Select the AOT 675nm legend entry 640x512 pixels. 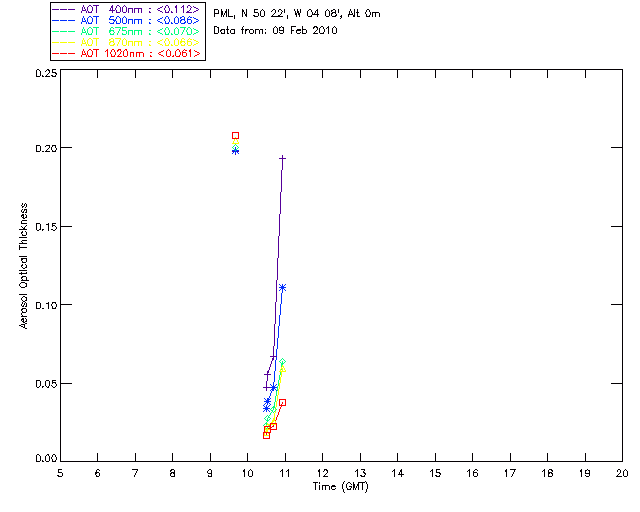pyautogui.click(x=126, y=31)
